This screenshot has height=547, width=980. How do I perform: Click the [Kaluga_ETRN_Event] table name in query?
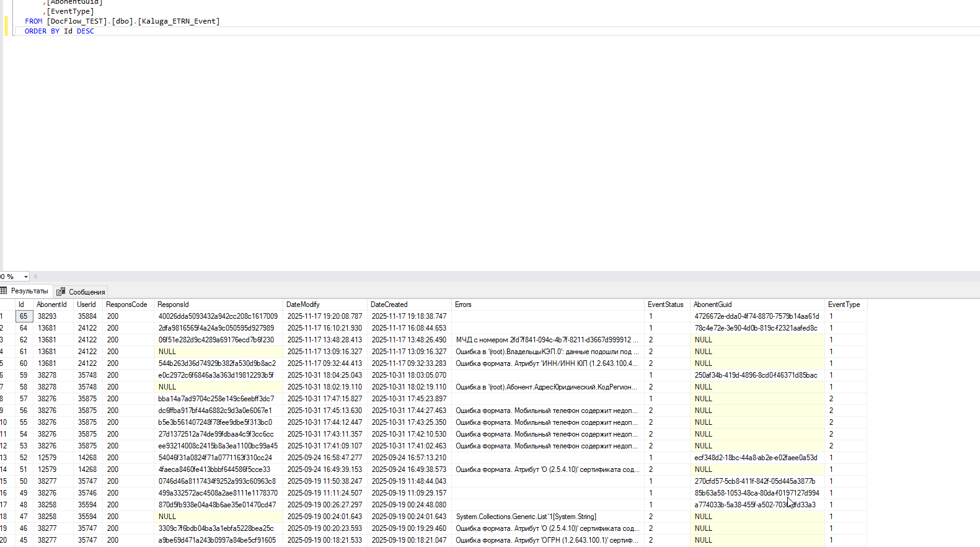(x=179, y=21)
